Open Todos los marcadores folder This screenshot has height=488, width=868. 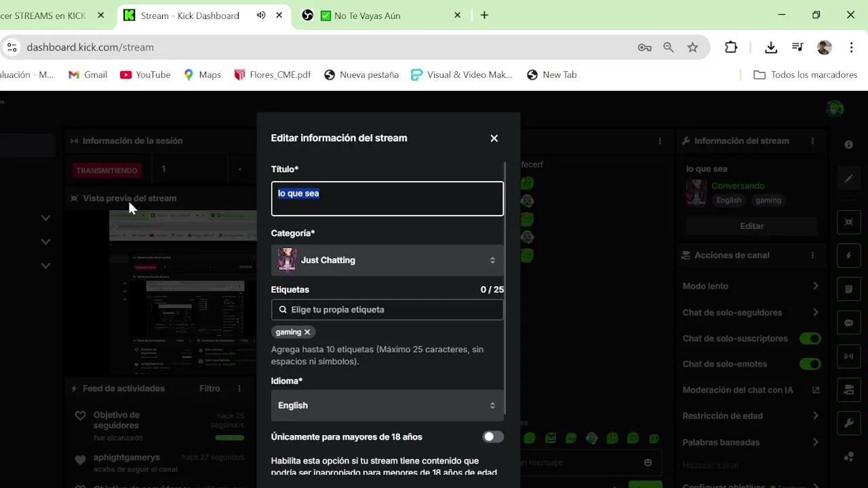click(x=806, y=75)
